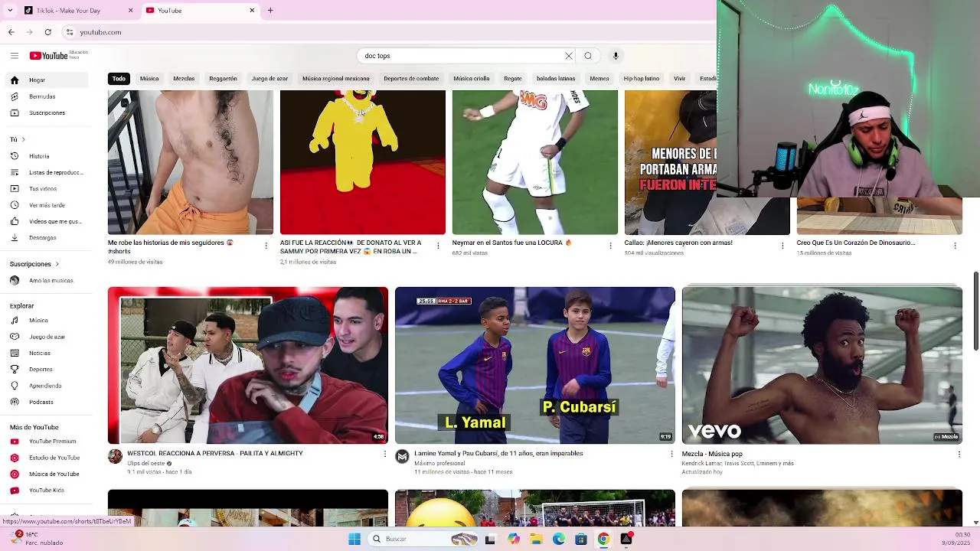Open 'Lamine Yamal y Pau Cubarsí' title
The image size is (980, 551).
498,454
